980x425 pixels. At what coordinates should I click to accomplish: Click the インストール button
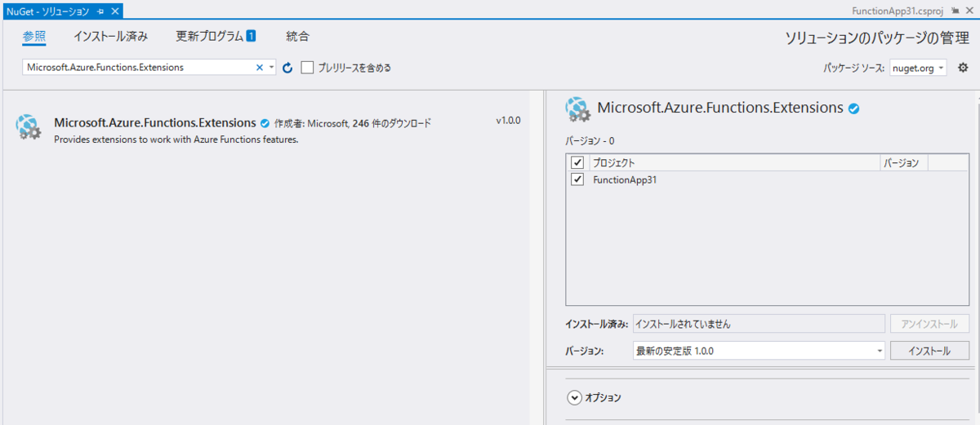(x=929, y=351)
